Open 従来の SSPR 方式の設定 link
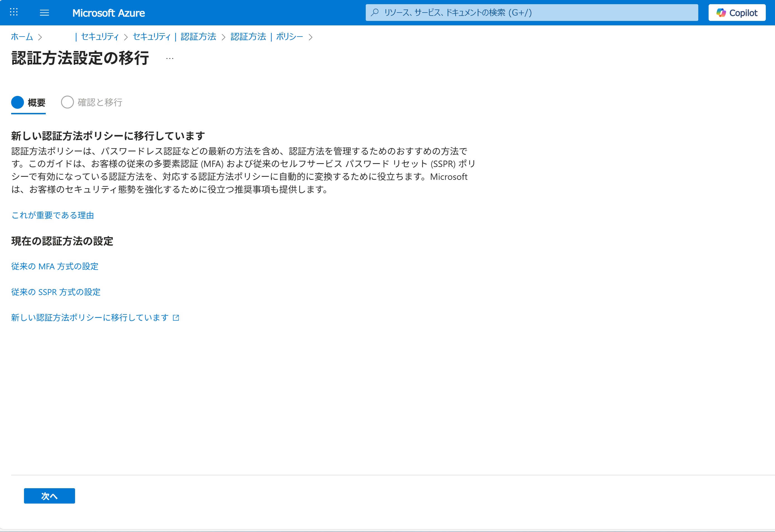The image size is (775, 532). pos(56,292)
